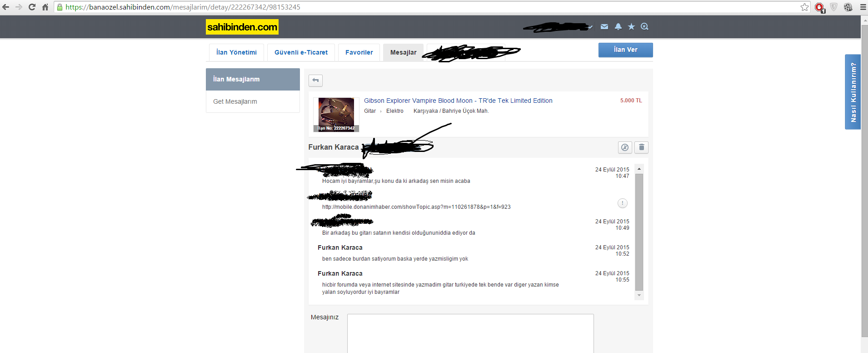Switch to İlan Yönetimi tab
868x353 pixels.
click(x=236, y=52)
